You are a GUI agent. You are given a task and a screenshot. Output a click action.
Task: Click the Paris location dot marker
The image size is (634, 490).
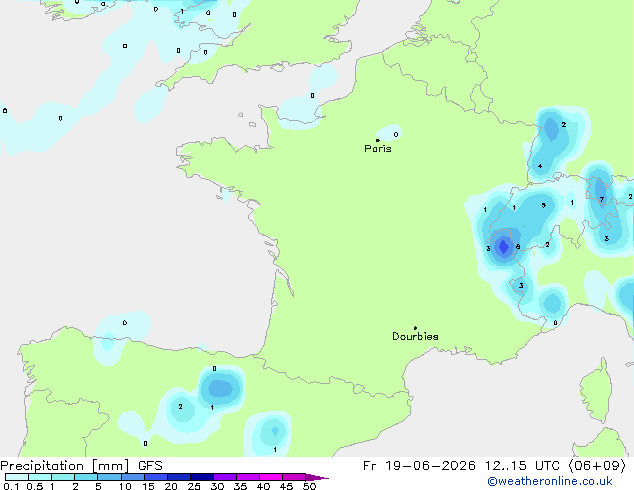378,140
